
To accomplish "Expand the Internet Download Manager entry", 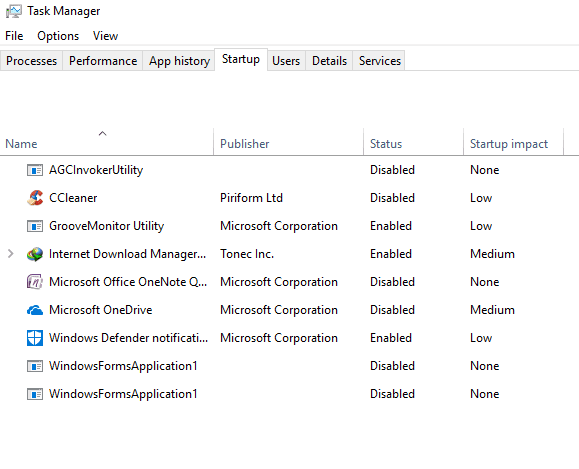I will tap(11, 254).
